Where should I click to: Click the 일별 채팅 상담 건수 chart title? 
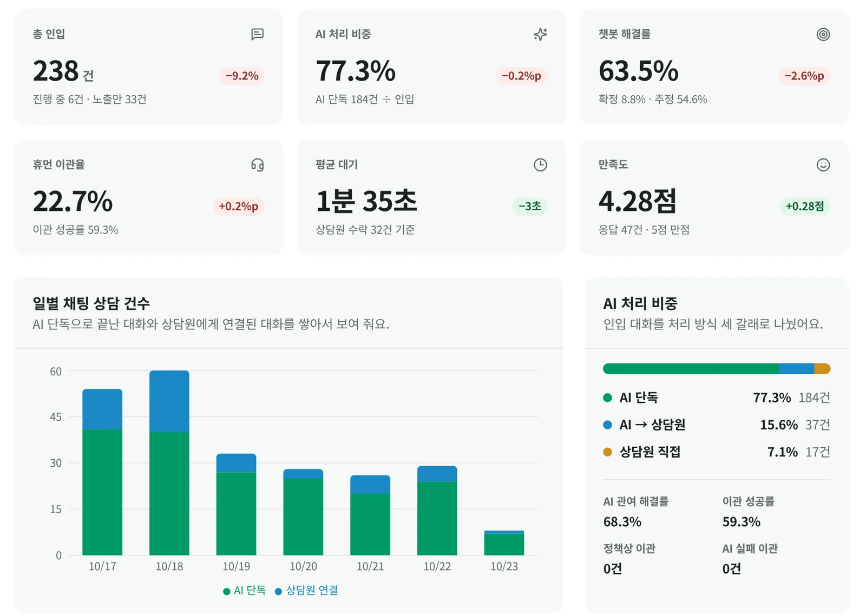pos(91,303)
